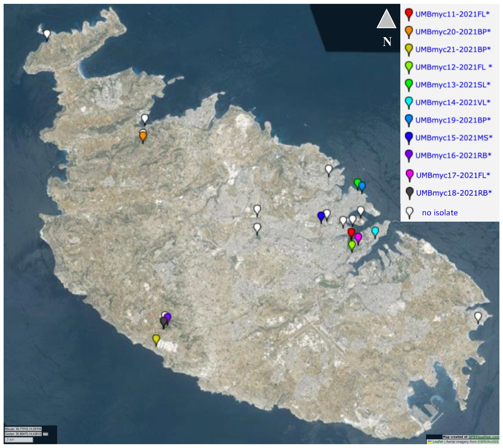Click the Leaflet attribution link
This screenshot has width=503, height=448.
[x=438, y=442]
